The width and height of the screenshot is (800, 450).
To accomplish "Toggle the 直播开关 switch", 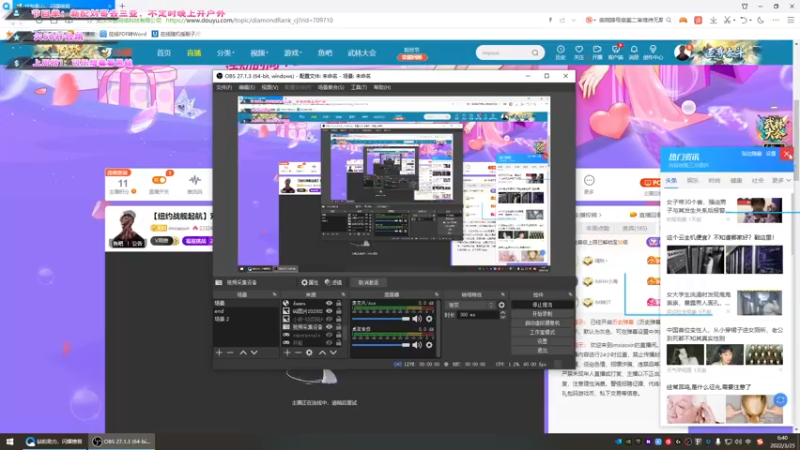I will coord(159,180).
